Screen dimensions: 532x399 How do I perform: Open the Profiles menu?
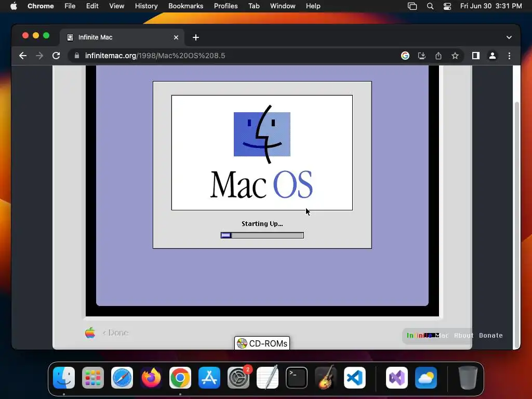[x=225, y=6]
